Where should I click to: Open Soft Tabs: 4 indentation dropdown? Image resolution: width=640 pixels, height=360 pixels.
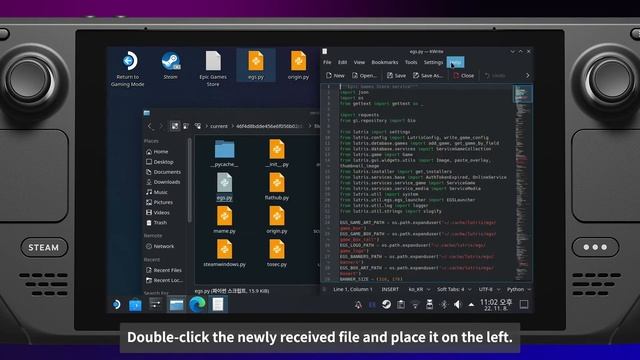(x=454, y=289)
